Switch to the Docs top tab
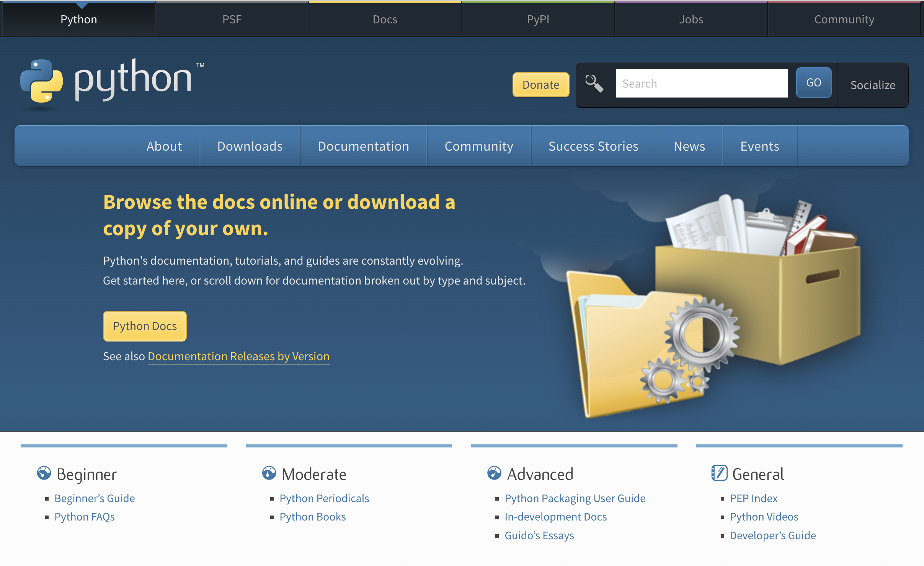The height and width of the screenshot is (566, 924). tap(385, 19)
